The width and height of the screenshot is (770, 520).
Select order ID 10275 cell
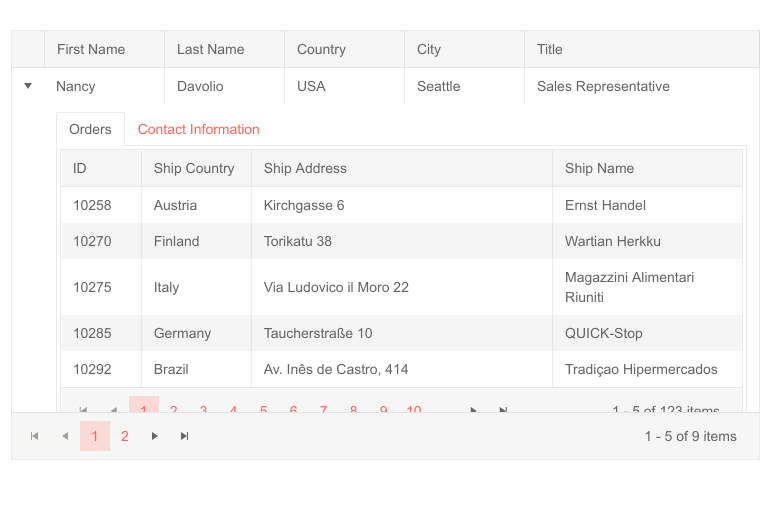tap(101, 287)
